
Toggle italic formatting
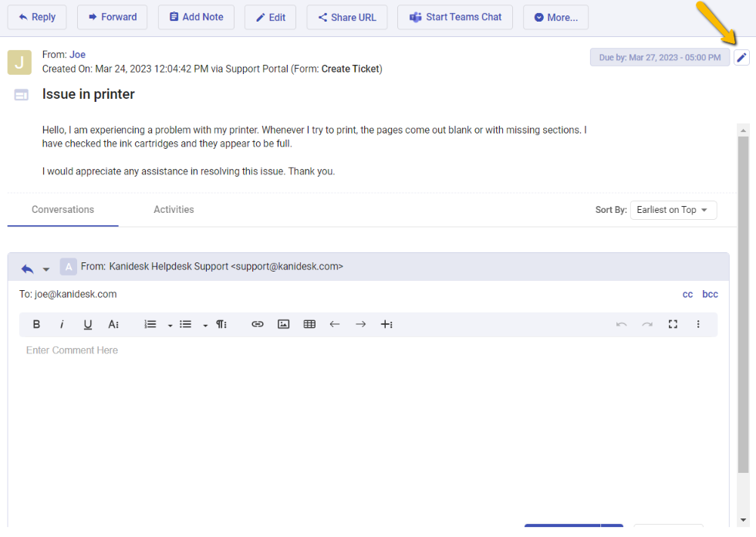[x=62, y=324]
